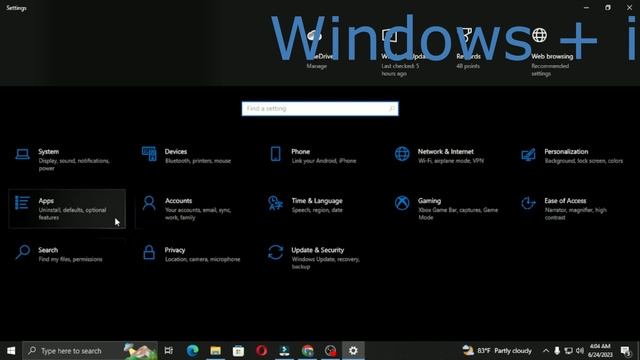Click the Web browsing globe icon
640x360 pixels.
click(539, 36)
